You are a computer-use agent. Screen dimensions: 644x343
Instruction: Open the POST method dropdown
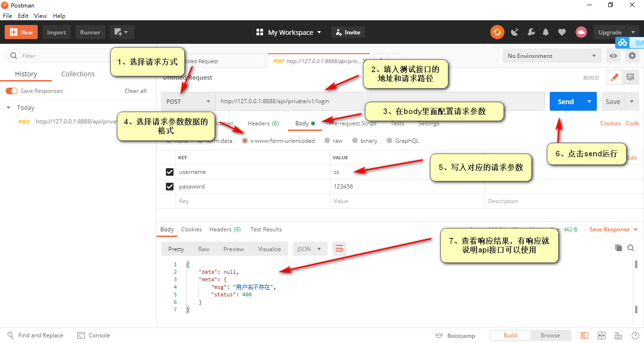[188, 101]
